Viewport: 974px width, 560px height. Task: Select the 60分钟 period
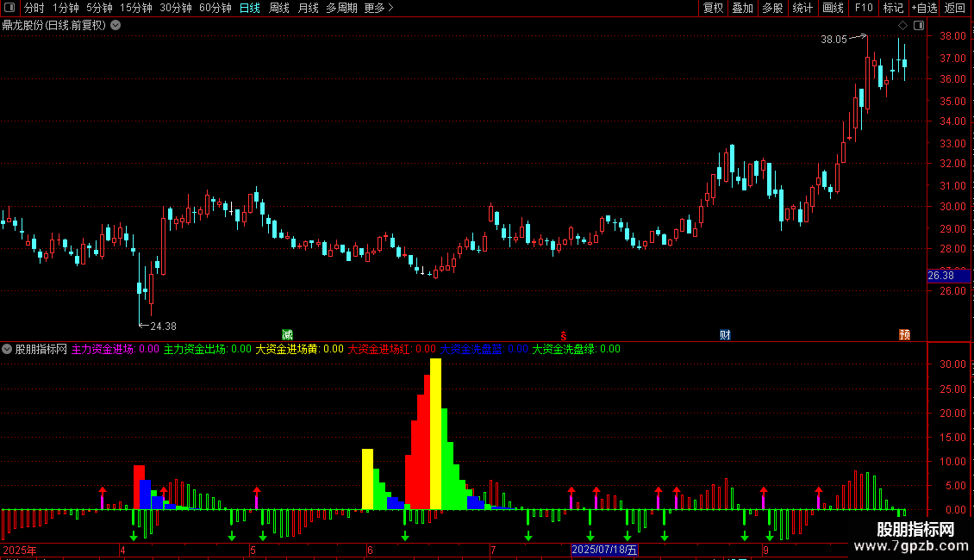215,8
